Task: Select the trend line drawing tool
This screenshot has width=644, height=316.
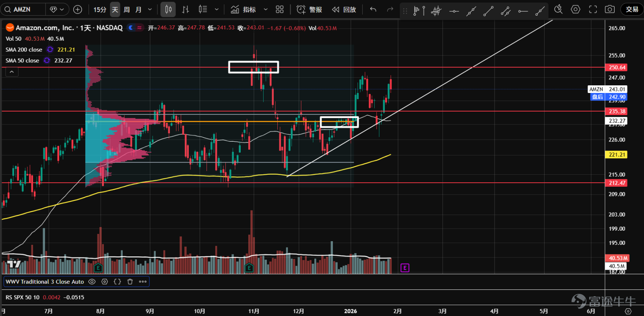Action: tap(488, 11)
